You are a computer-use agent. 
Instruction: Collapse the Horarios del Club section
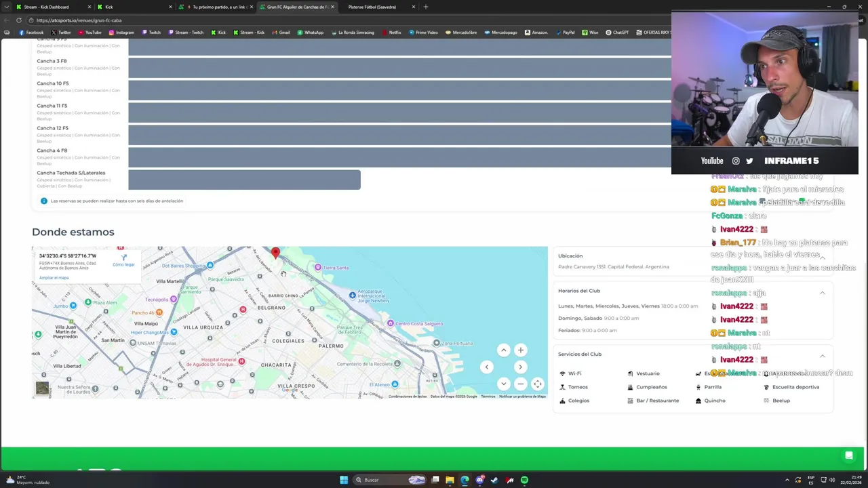[x=822, y=292]
